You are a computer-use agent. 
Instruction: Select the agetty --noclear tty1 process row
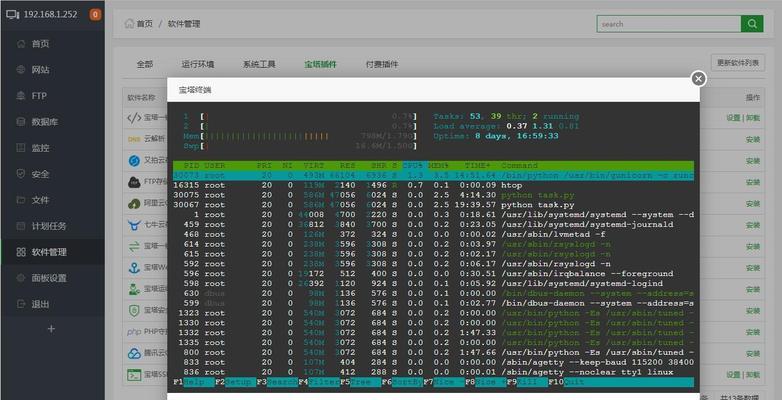433,372
